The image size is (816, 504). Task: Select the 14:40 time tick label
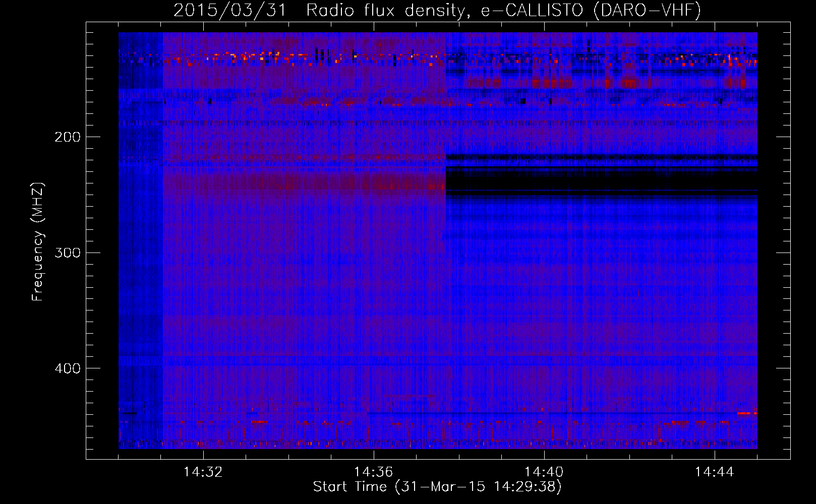[x=544, y=472]
